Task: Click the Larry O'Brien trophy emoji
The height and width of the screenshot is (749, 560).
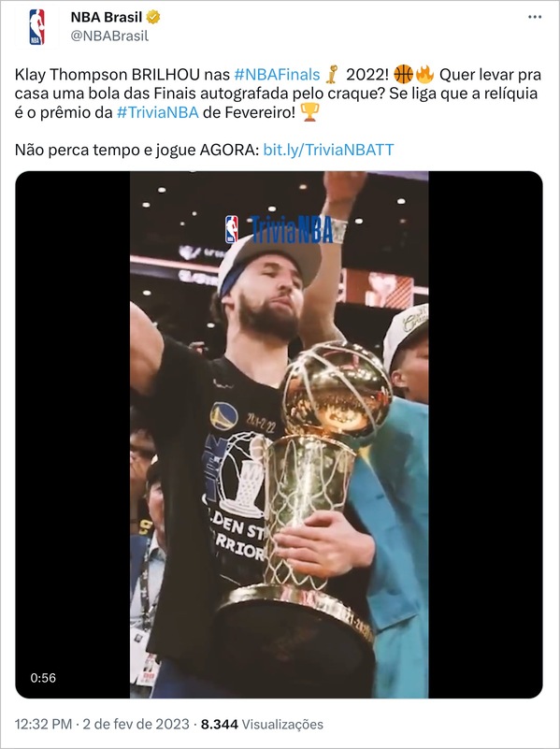Action: [x=332, y=75]
